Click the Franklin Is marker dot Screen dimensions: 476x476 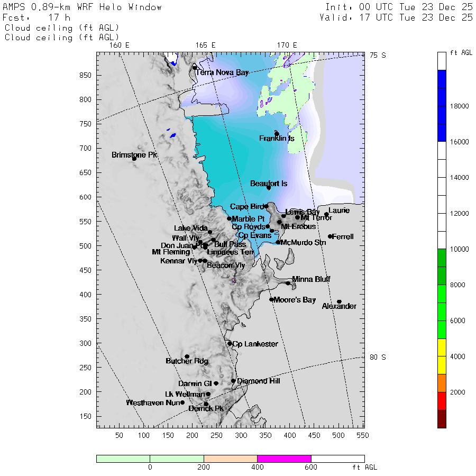pos(277,134)
